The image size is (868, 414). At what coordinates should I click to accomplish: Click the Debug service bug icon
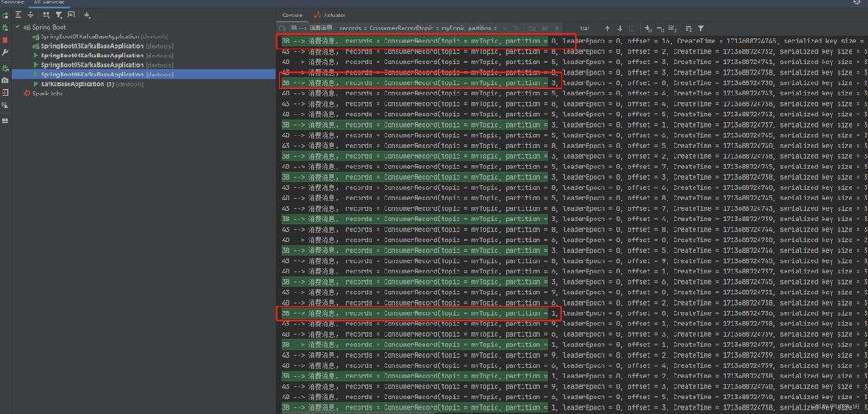click(x=5, y=28)
